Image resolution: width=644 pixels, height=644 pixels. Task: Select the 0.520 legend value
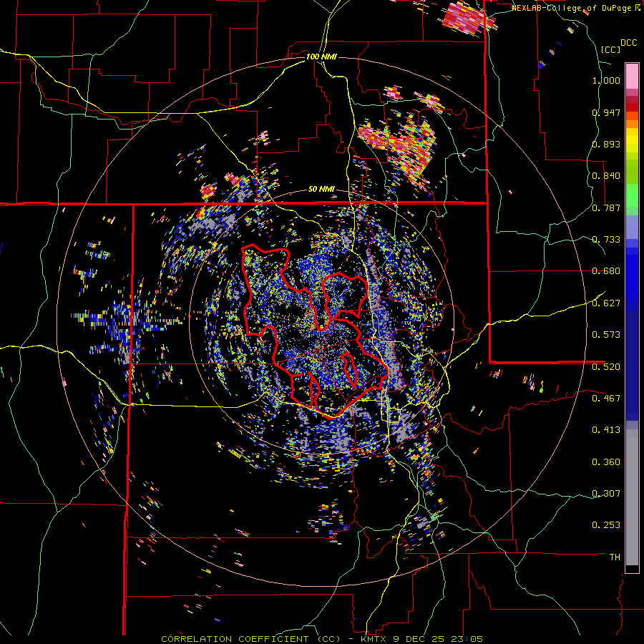pyautogui.click(x=606, y=367)
